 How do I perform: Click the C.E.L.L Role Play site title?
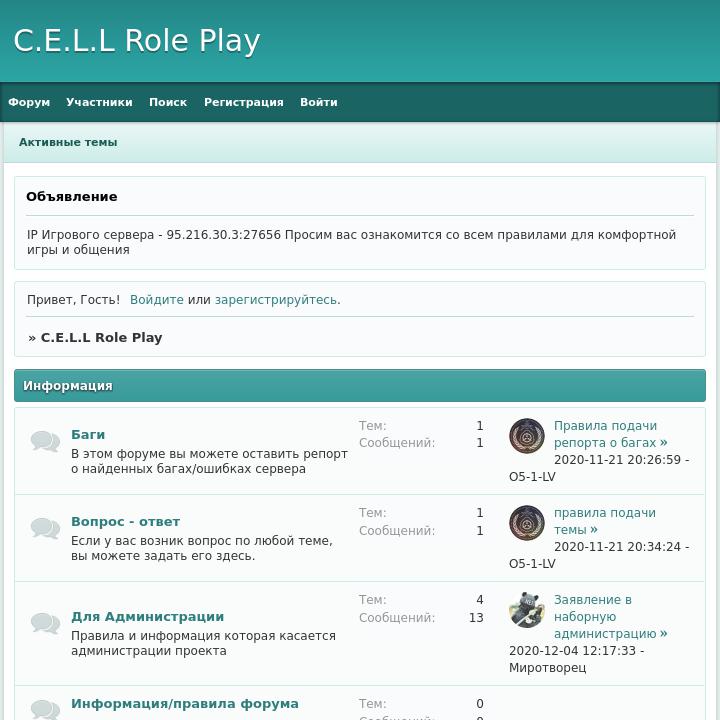tap(137, 40)
